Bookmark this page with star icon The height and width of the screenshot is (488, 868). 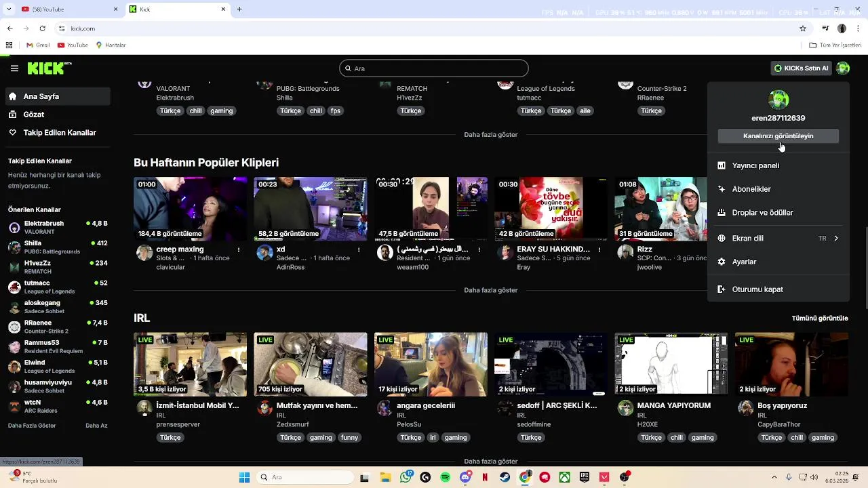coord(803,28)
